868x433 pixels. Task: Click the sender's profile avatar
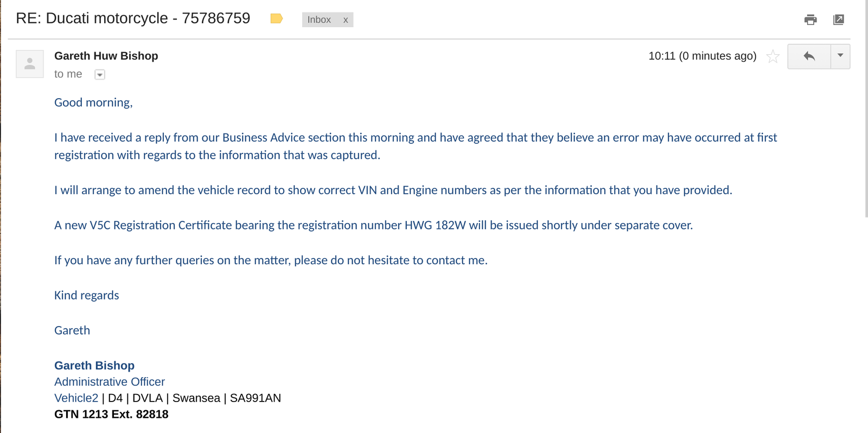click(30, 64)
